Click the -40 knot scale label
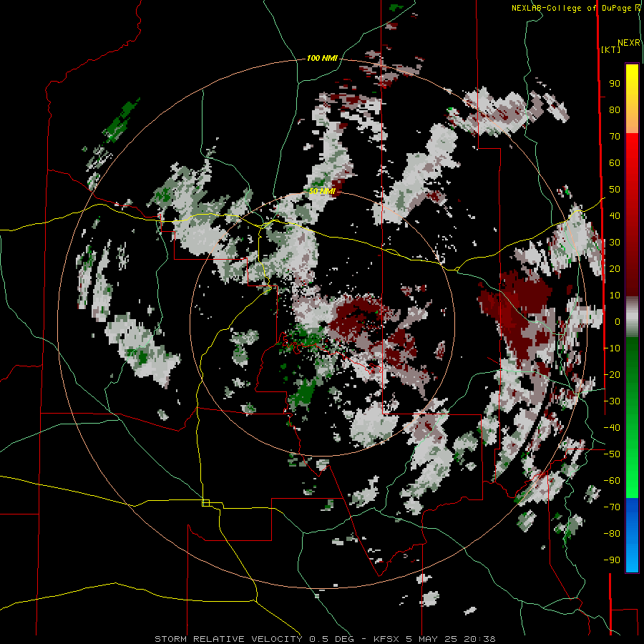 pyautogui.click(x=612, y=428)
